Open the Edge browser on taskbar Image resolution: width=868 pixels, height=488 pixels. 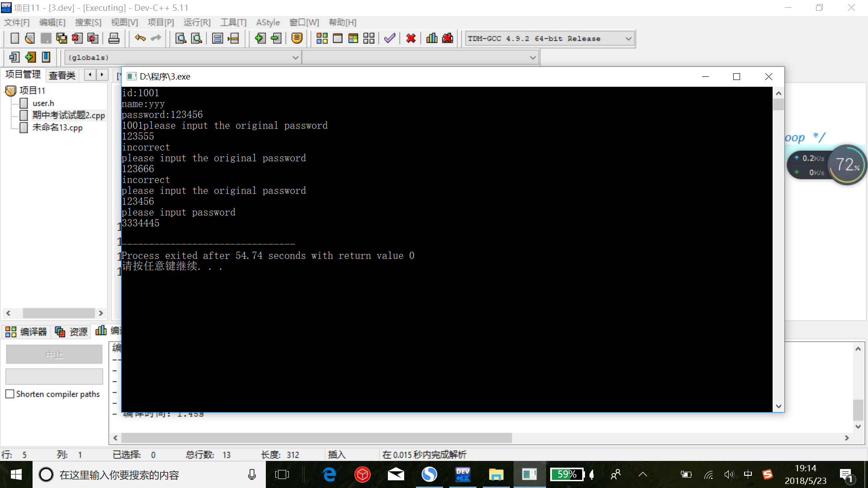(329, 474)
